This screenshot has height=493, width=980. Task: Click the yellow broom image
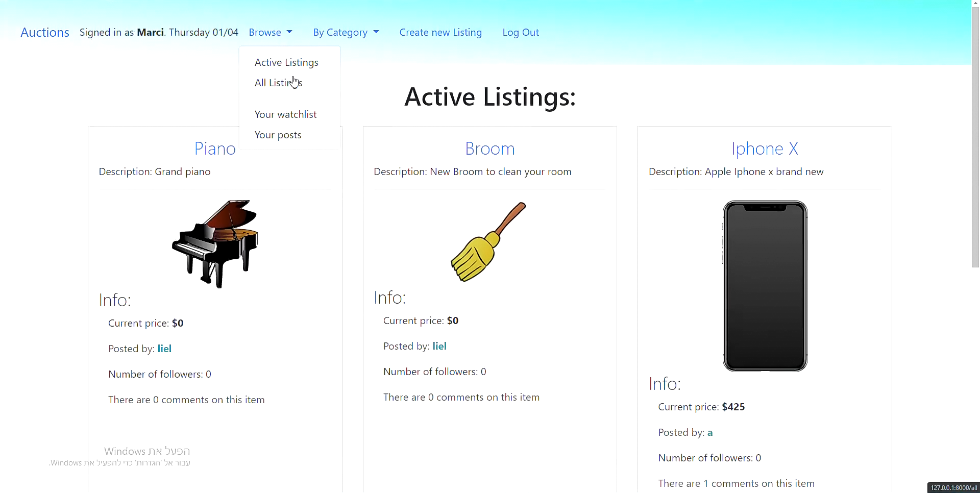(488, 242)
